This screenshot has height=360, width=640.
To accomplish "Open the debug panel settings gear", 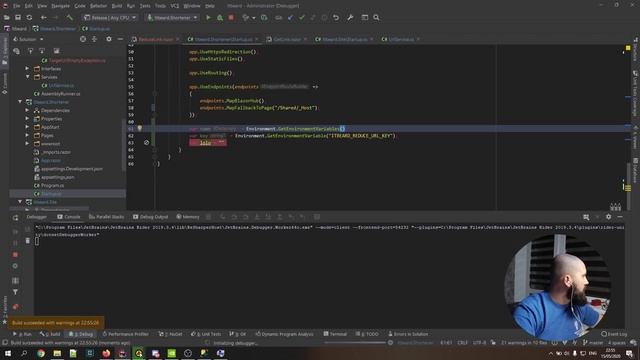I will pyautogui.click(x=609, y=217).
